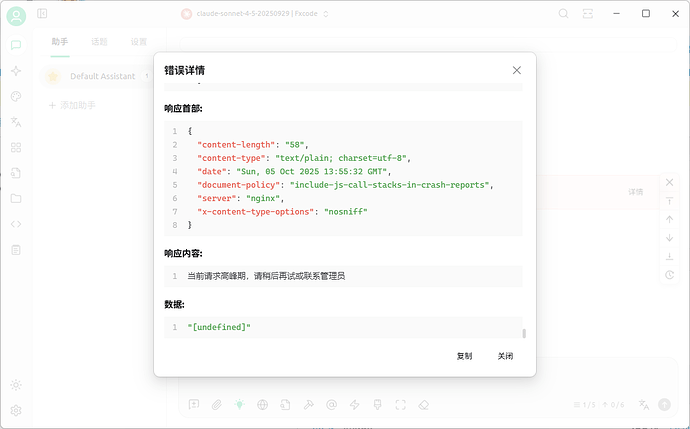690x429 pixels.
Task: Click the @ mention models icon
Action: 331,405
